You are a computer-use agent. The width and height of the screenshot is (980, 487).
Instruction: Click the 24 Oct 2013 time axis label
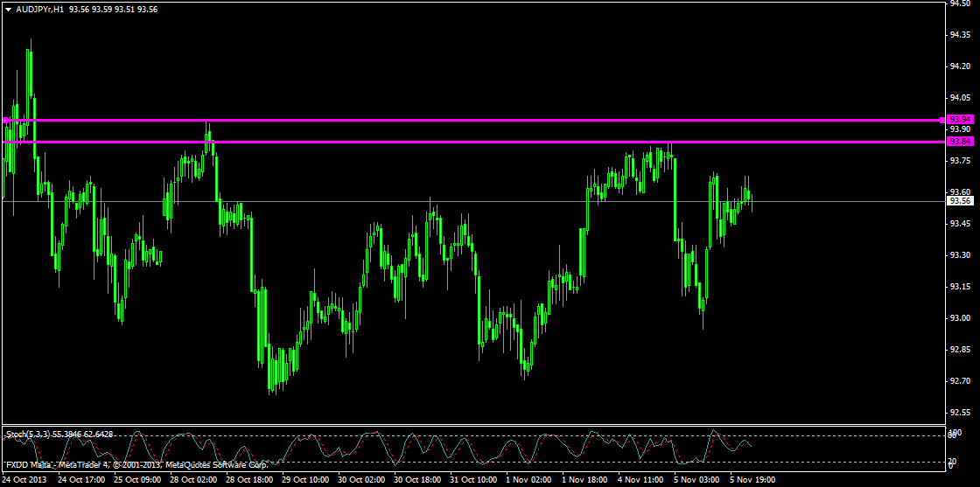tap(25, 480)
